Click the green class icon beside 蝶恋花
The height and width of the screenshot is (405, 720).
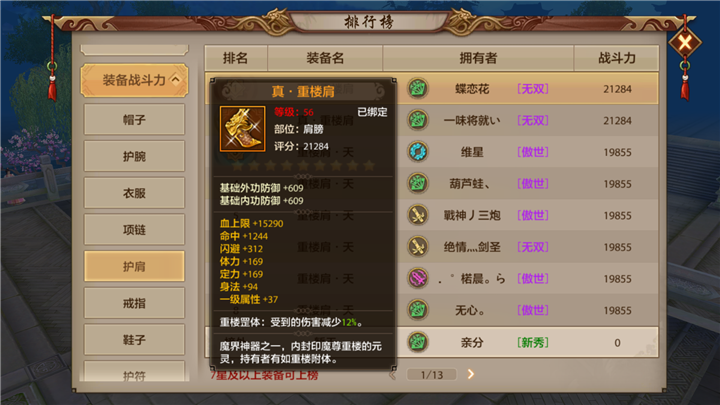pyautogui.click(x=418, y=88)
